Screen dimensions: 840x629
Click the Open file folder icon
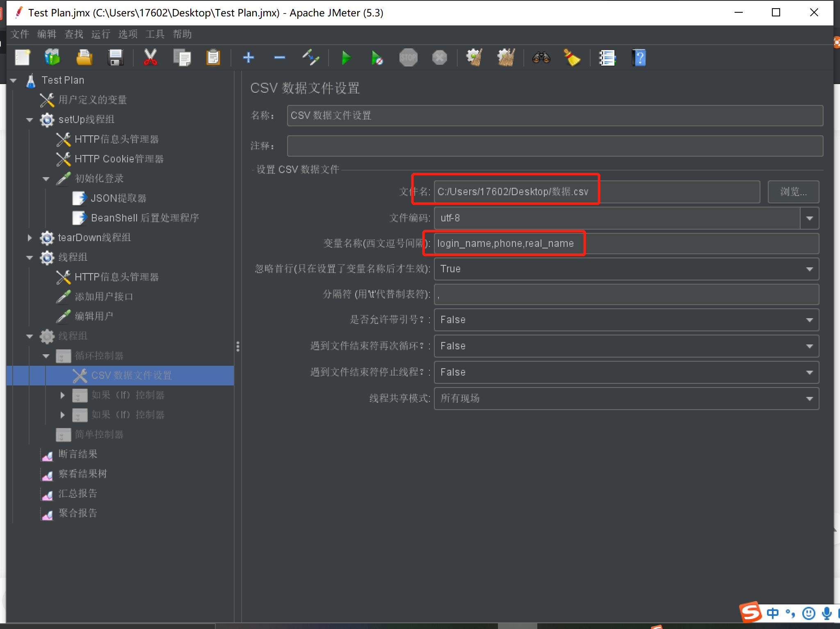pyautogui.click(x=84, y=57)
